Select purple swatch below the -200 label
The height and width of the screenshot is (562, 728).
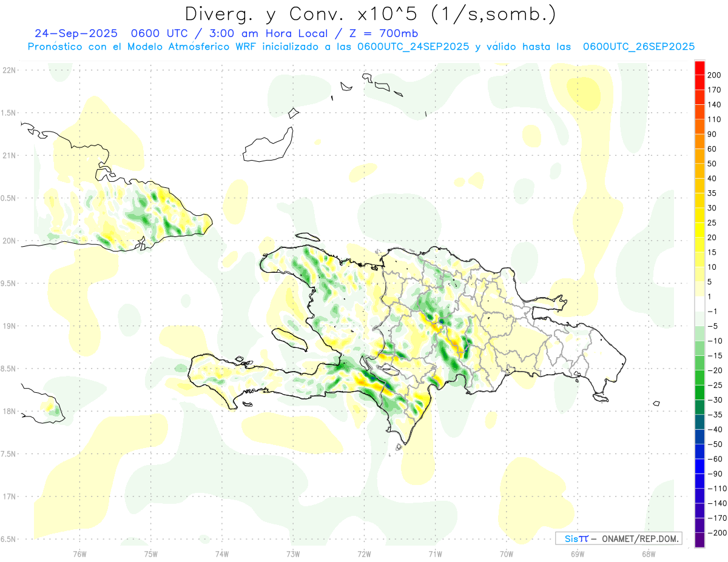tap(699, 540)
